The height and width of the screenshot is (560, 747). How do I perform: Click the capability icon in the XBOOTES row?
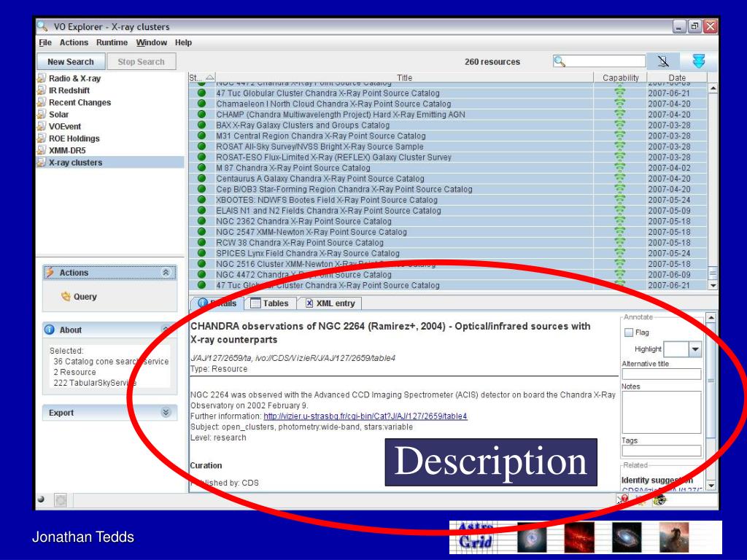coord(619,200)
